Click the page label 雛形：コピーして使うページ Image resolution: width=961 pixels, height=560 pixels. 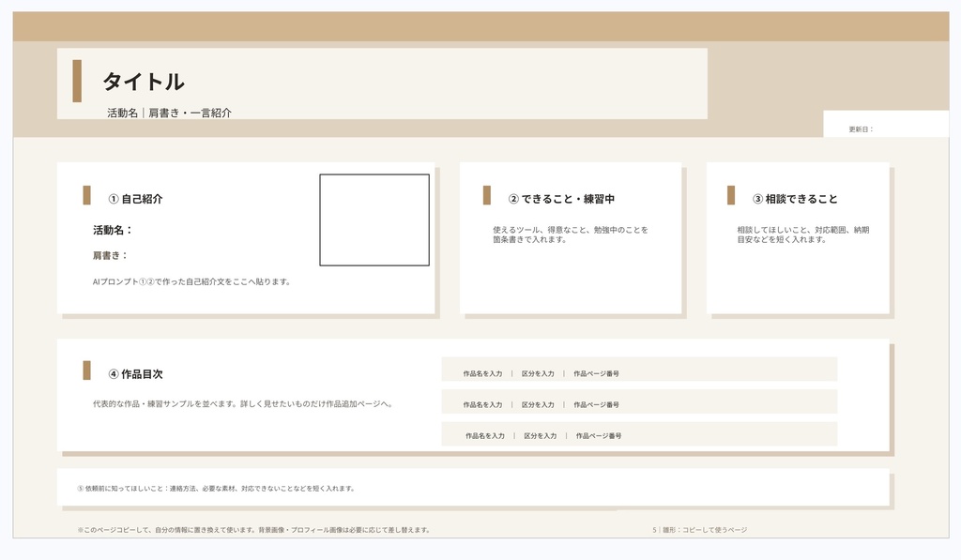705,530
